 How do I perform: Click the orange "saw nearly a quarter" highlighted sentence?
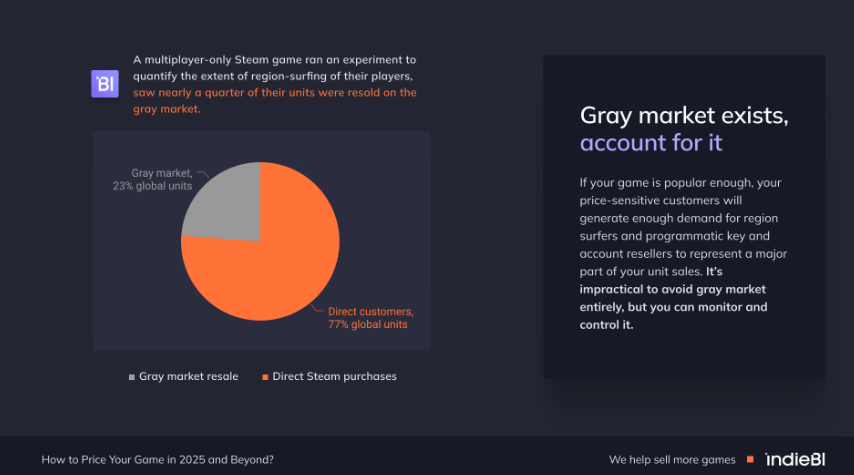pyautogui.click(x=275, y=92)
